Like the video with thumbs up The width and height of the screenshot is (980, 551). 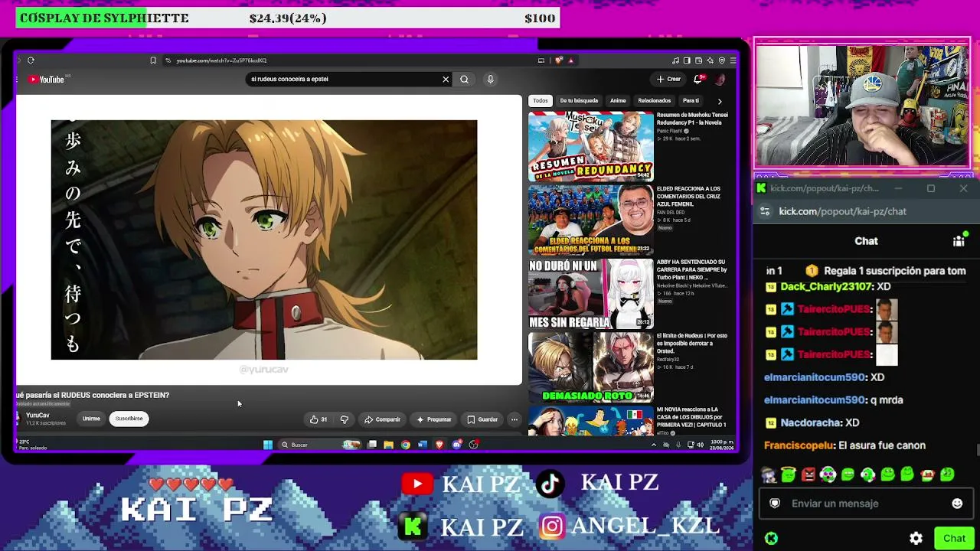click(x=318, y=419)
